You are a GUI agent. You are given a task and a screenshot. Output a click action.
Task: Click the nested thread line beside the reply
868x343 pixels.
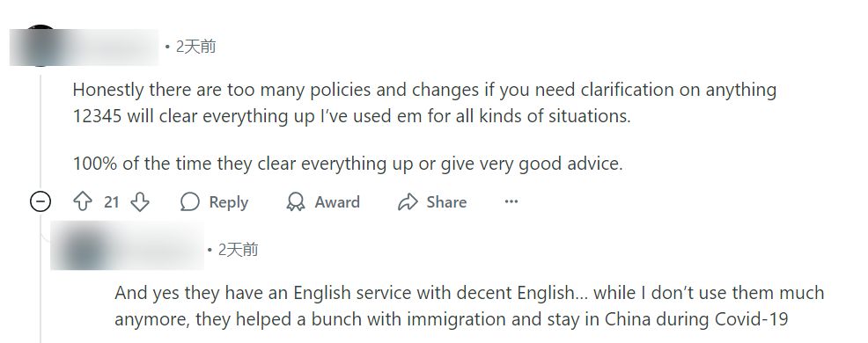point(41,277)
